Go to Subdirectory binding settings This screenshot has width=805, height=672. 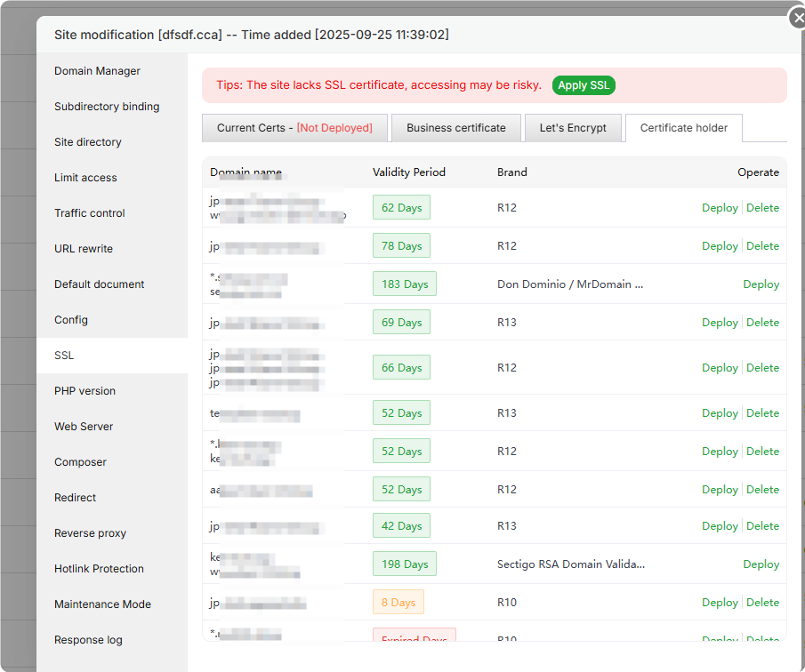107,107
